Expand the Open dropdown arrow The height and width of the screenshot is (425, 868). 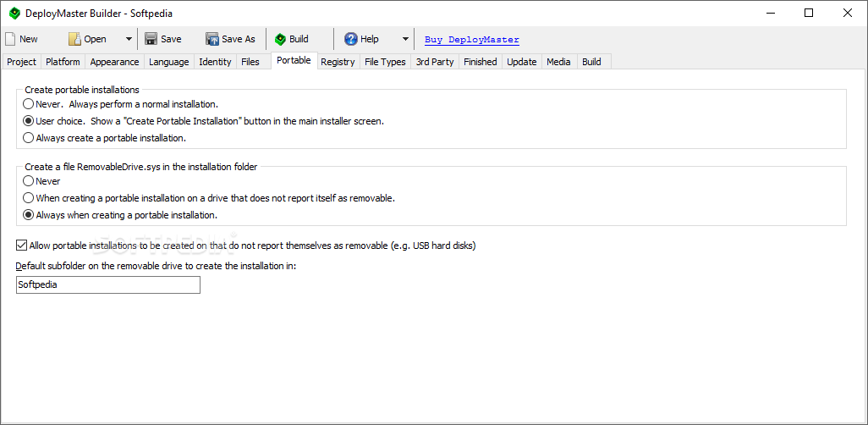click(x=129, y=39)
